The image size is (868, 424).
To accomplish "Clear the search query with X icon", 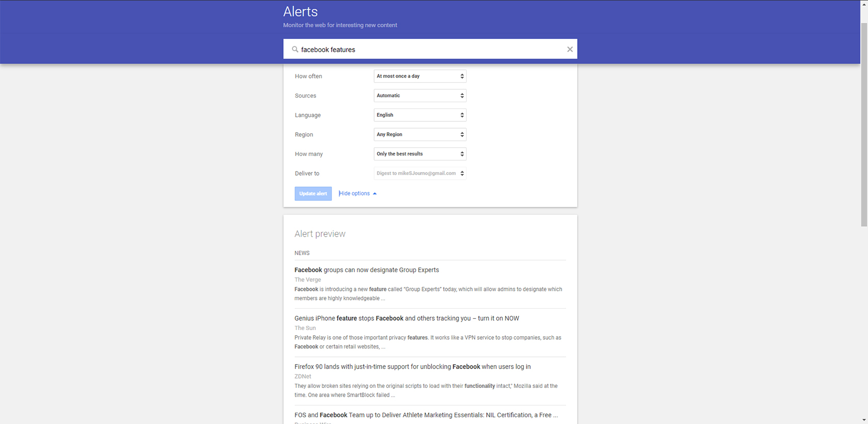I will point(570,50).
